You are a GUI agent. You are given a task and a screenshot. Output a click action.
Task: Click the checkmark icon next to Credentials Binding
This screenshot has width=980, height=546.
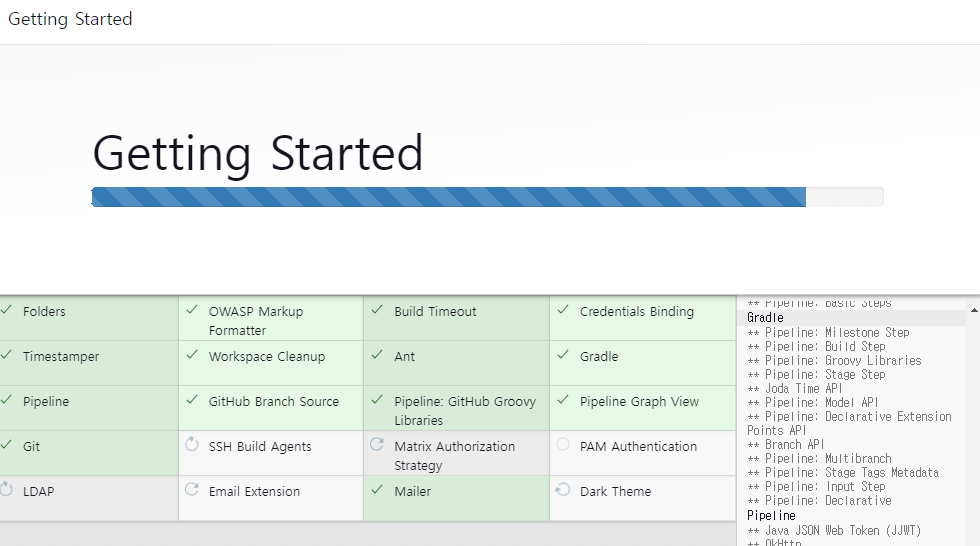click(563, 310)
